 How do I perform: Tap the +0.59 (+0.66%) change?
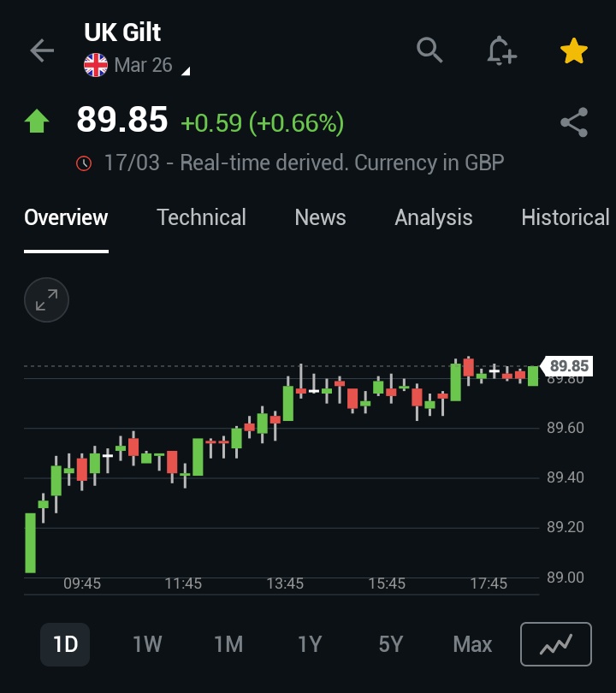click(x=262, y=122)
